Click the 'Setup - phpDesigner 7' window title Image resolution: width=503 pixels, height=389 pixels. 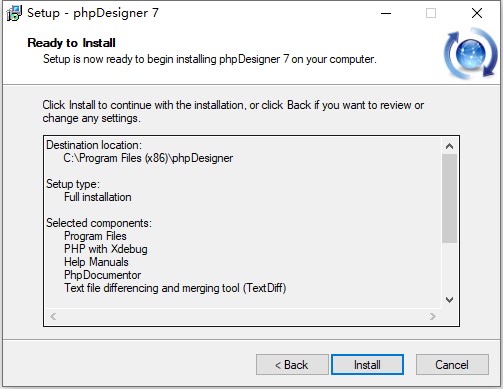coord(93,13)
